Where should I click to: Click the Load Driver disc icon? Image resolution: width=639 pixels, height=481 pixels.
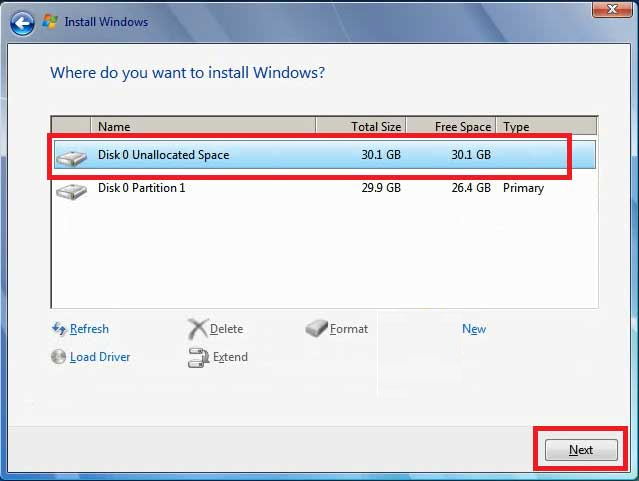pos(58,357)
